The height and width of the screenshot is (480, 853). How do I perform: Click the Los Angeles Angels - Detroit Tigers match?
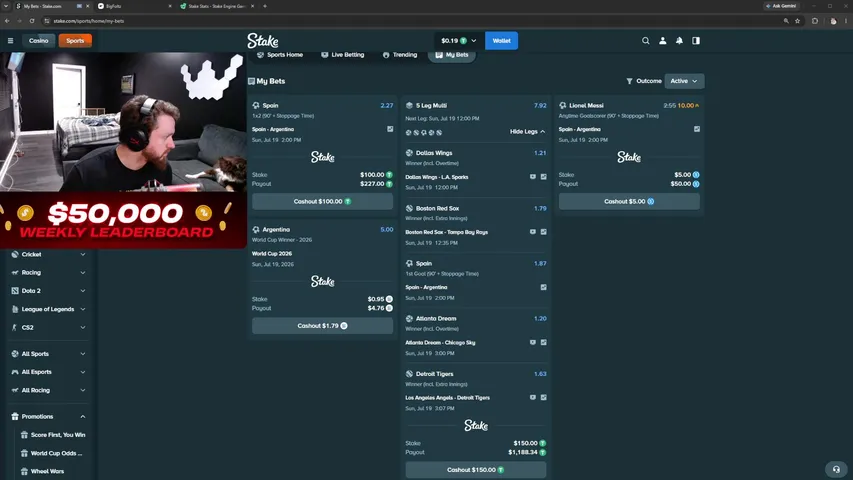coord(447,398)
